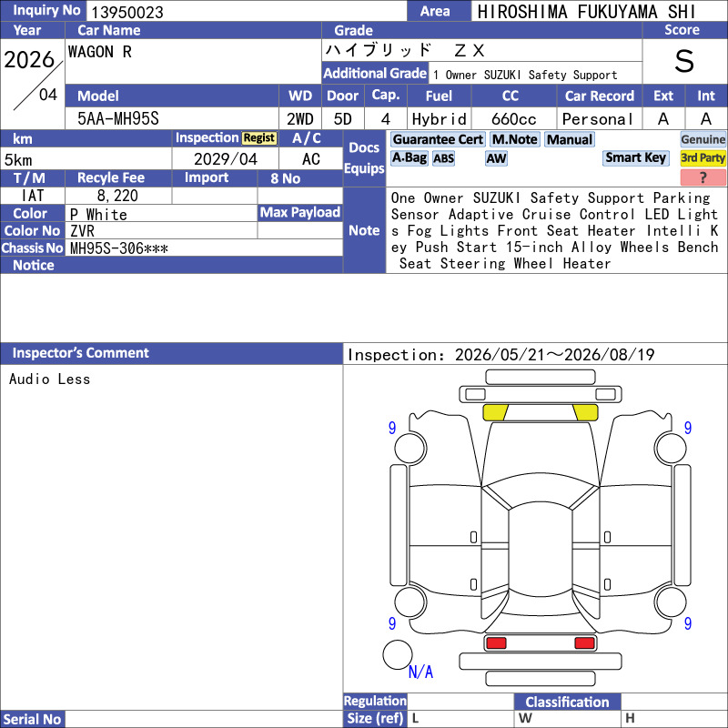The height and width of the screenshot is (728, 728).
Task: Click the M.Note document badge
Action: [515, 139]
